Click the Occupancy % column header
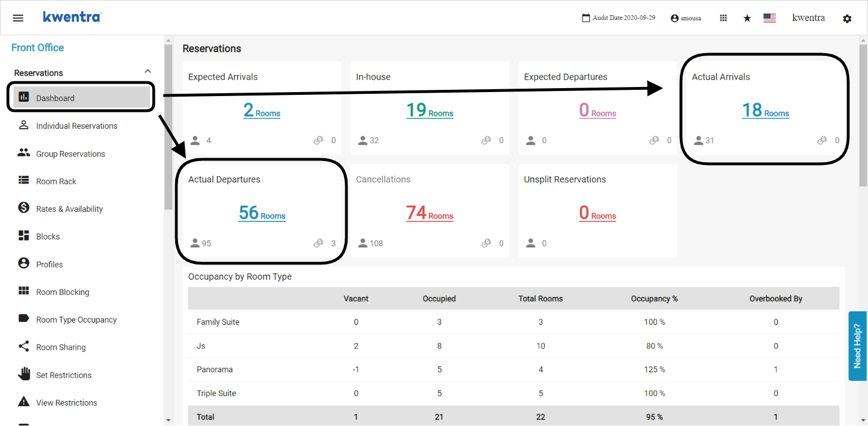Viewport: 868px width, 426px height. (x=654, y=298)
